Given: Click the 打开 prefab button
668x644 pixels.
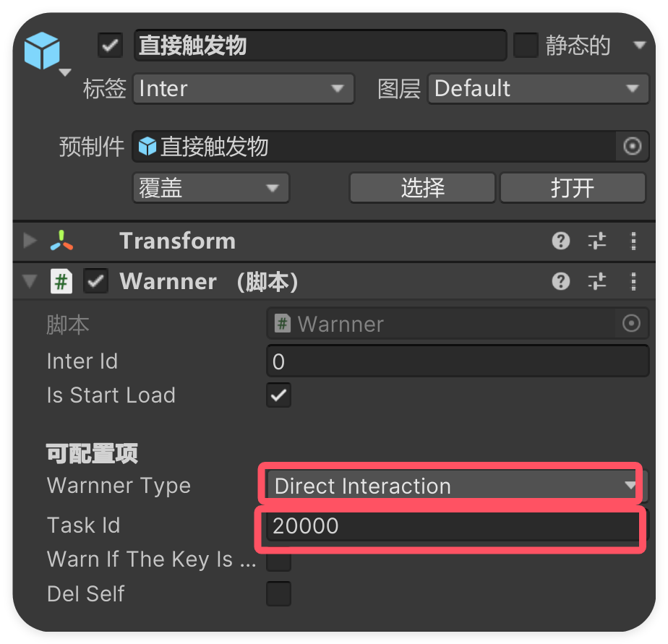Looking at the screenshot, I should click(x=572, y=188).
